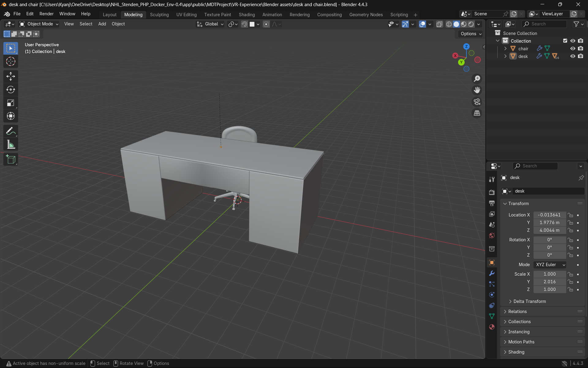The height and width of the screenshot is (368, 588).
Task: Pin the desk properties context
Action: [581, 178]
